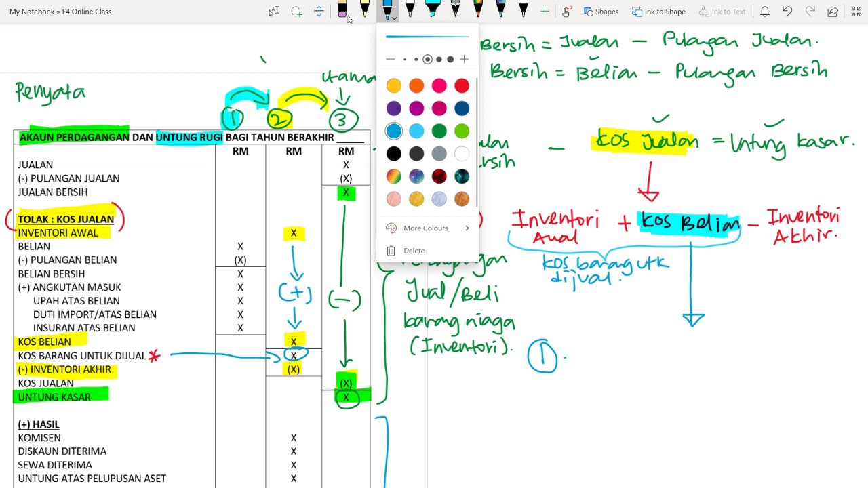
Task: Increase thickness with plus button
Action: (464, 60)
